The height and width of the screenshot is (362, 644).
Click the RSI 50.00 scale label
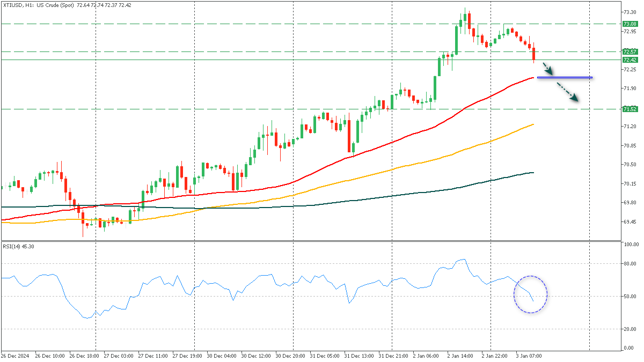point(630,296)
